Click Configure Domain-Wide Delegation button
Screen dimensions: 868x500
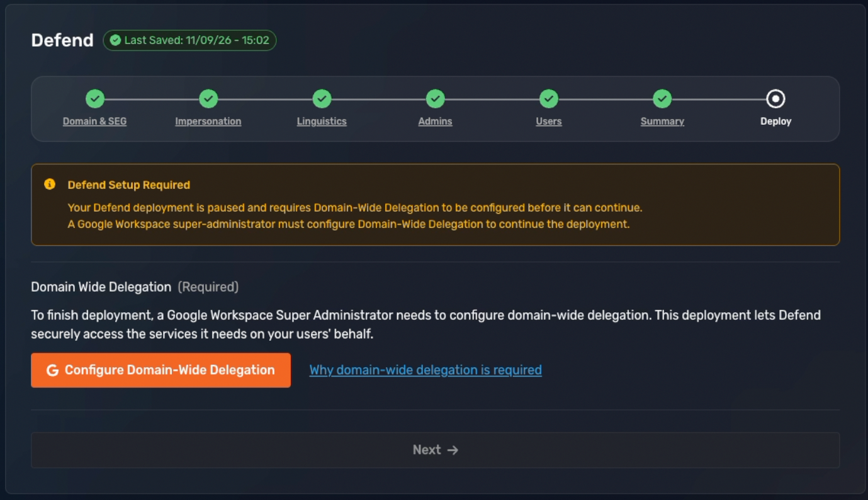pyautogui.click(x=161, y=370)
